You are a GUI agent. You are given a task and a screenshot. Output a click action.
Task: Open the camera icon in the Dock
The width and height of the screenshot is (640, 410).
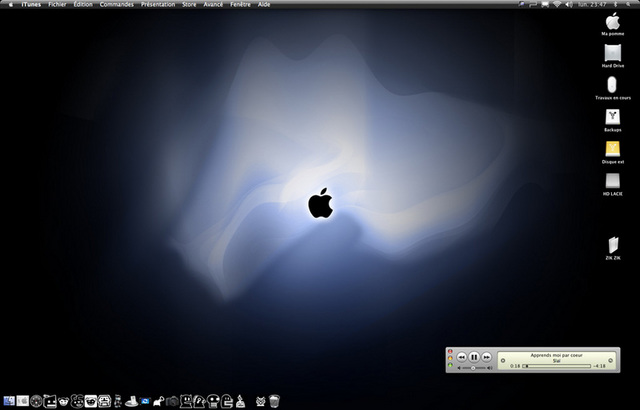[172, 401]
